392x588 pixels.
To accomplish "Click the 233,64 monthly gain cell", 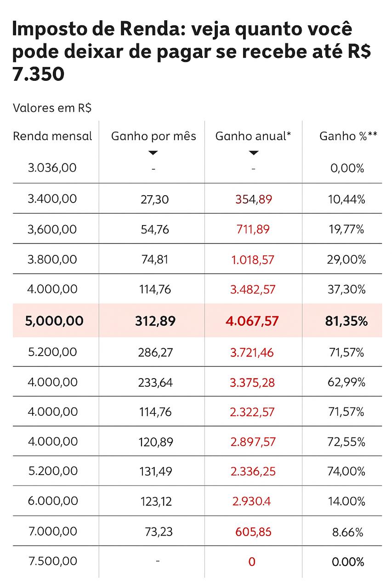I will (x=155, y=382).
